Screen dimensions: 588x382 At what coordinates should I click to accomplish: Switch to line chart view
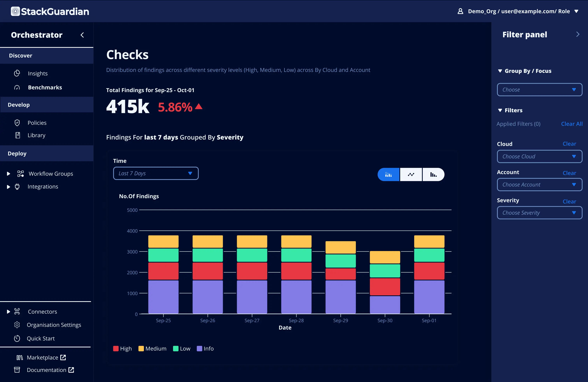click(x=411, y=174)
